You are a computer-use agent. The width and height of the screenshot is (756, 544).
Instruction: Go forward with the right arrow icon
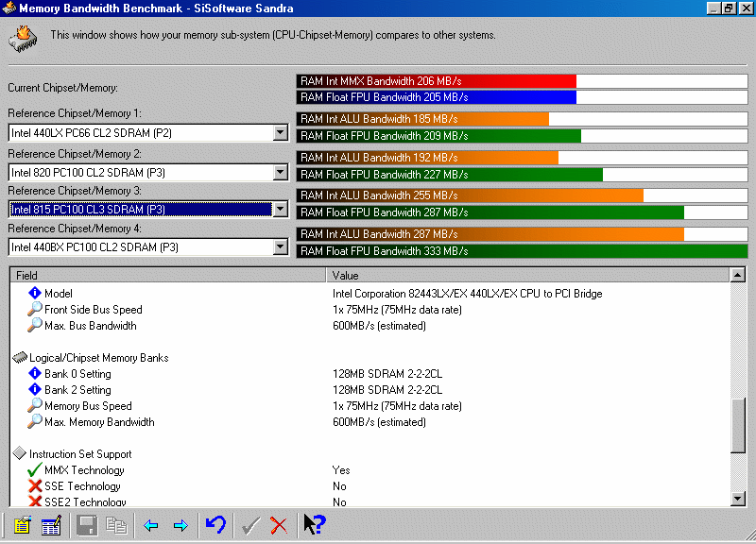coord(180,525)
